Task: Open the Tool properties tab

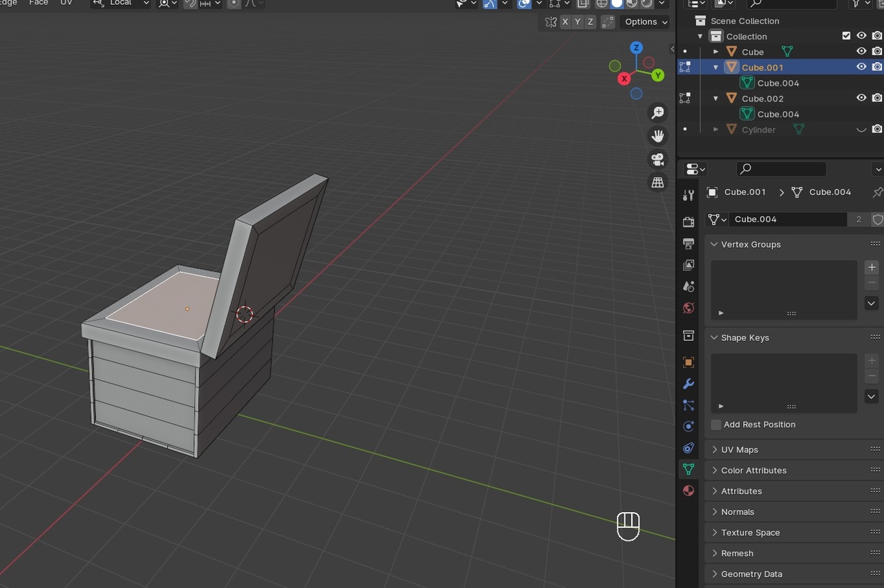Action: pos(688,195)
